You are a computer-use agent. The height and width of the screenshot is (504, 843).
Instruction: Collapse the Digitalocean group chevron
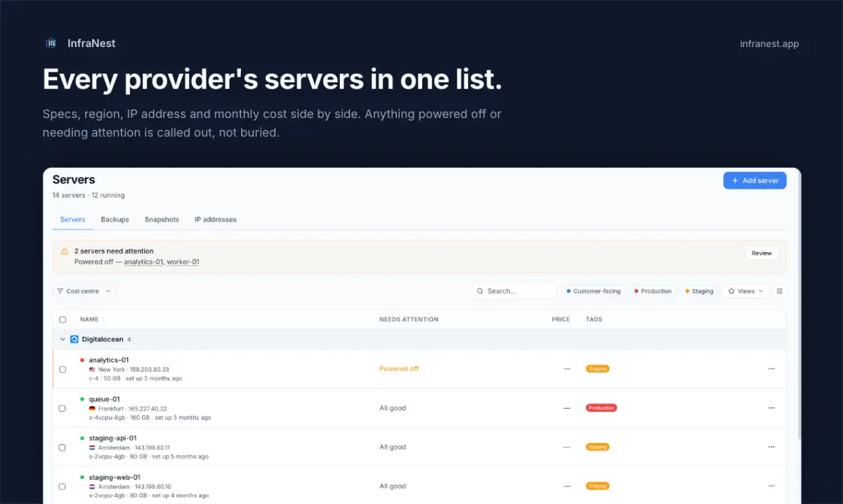[63, 339]
